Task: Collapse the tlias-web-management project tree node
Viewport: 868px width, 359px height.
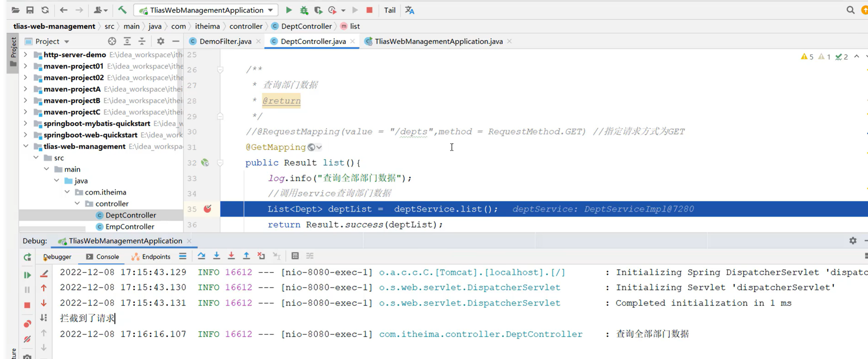Action: point(26,146)
